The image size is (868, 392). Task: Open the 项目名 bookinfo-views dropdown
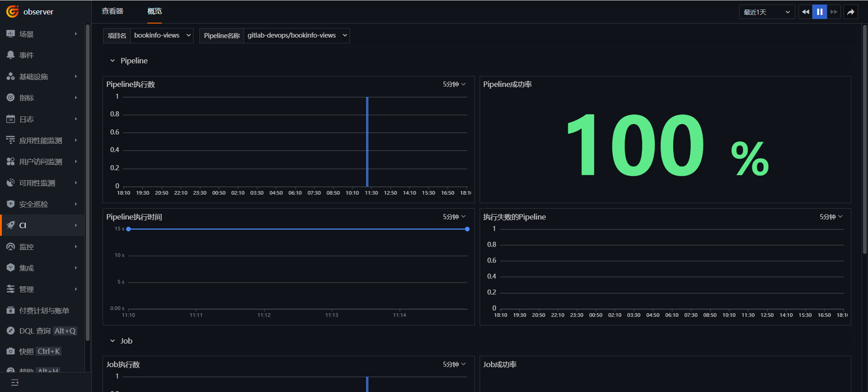click(x=162, y=35)
